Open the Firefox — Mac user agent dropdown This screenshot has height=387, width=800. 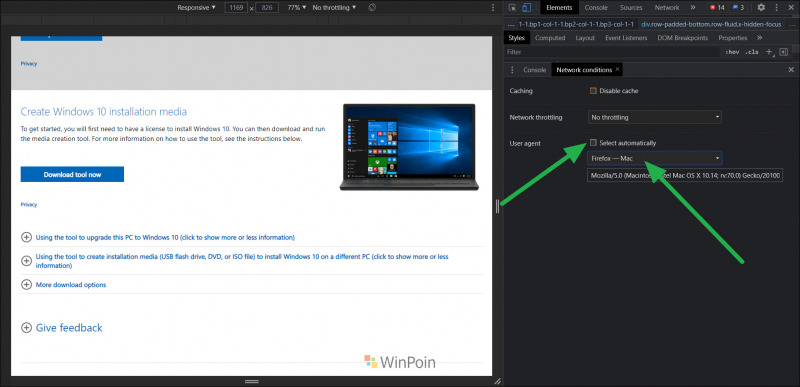pyautogui.click(x=655, y=159)
